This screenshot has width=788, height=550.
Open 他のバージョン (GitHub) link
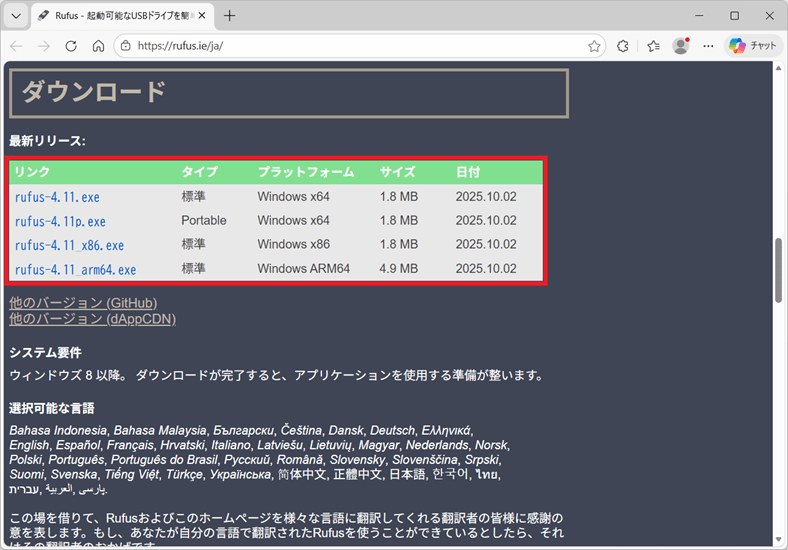click(83, 303)
